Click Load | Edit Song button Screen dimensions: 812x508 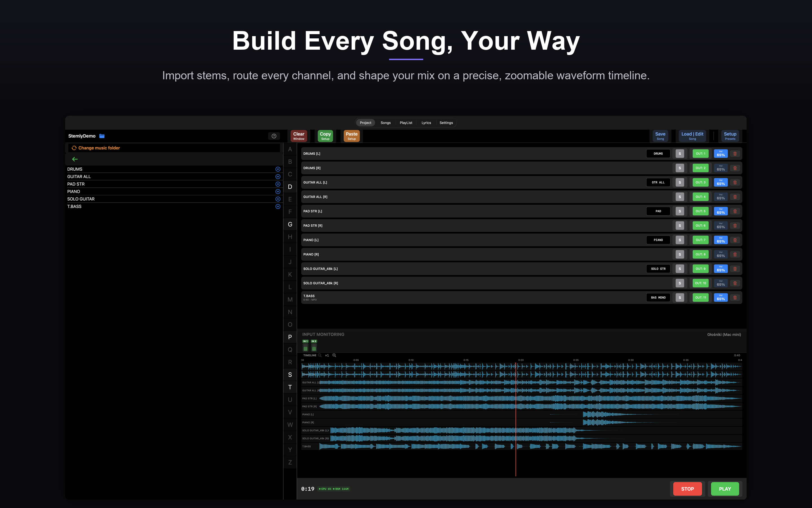coord(692,136)
